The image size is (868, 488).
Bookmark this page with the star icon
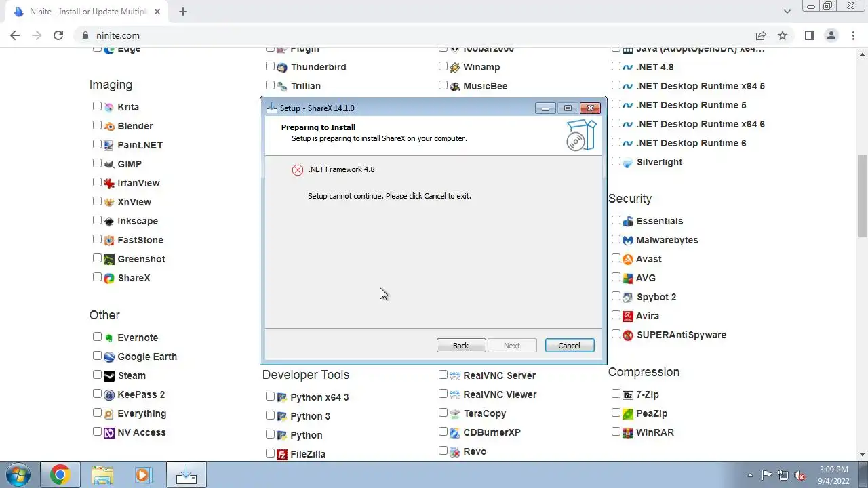(x=783, y=35)
